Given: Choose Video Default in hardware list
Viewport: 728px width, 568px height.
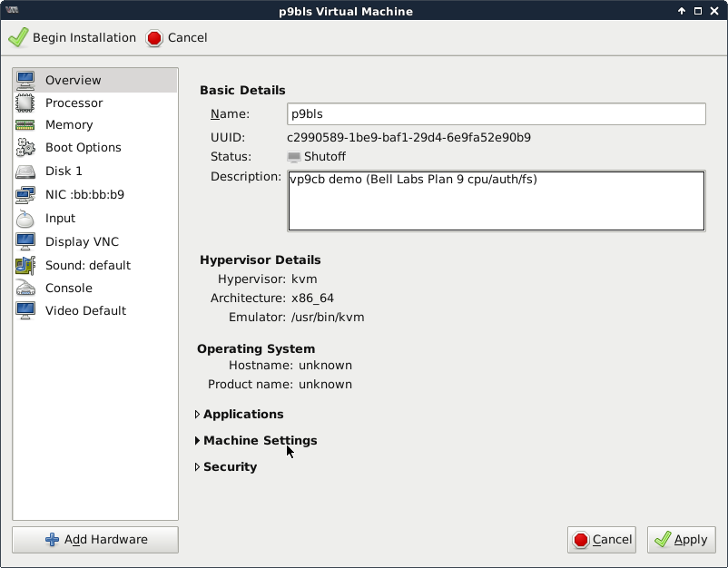Looking at the screenshot, I should [x=85, y=311].
